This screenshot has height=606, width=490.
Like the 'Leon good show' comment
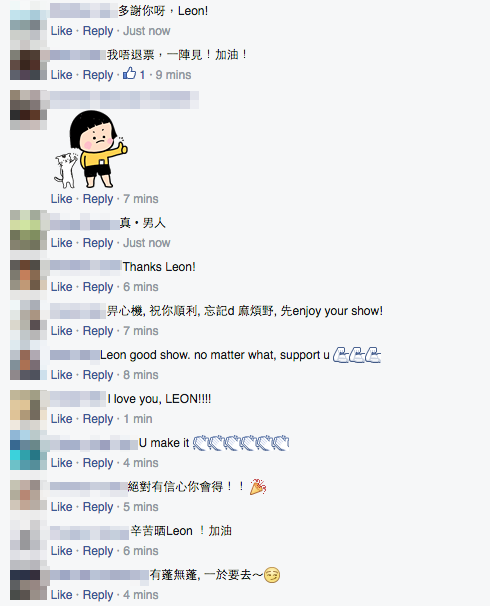point(61,375)
